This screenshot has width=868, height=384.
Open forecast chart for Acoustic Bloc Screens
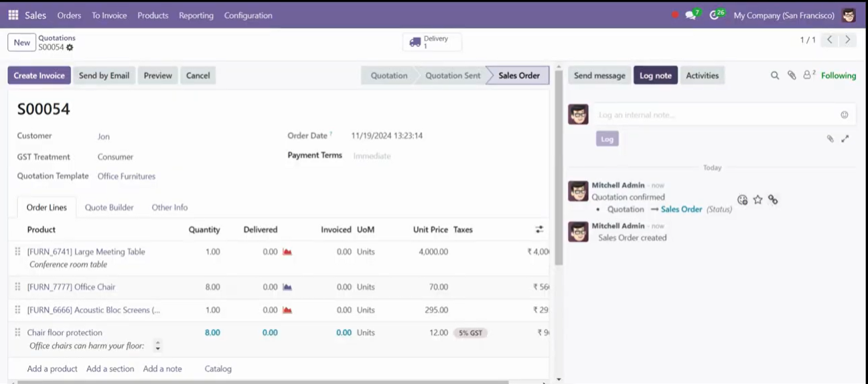point(287,310)
